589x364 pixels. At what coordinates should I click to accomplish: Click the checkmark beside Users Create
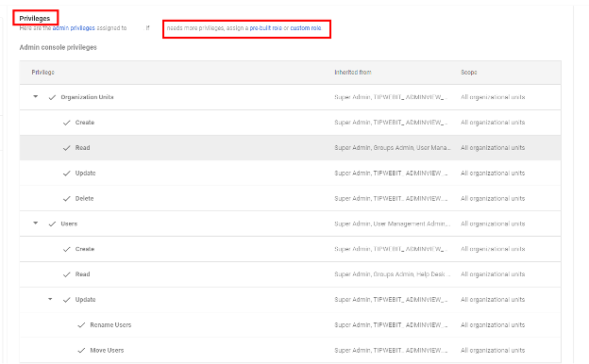[66, 249]
